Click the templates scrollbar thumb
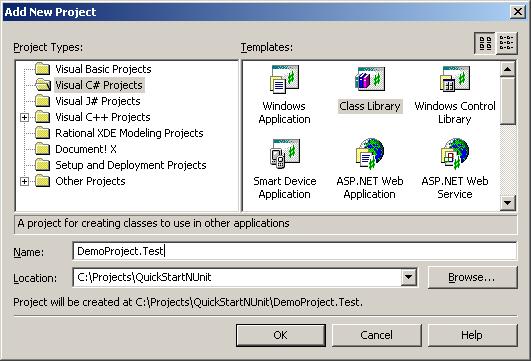 coord(507,101)
